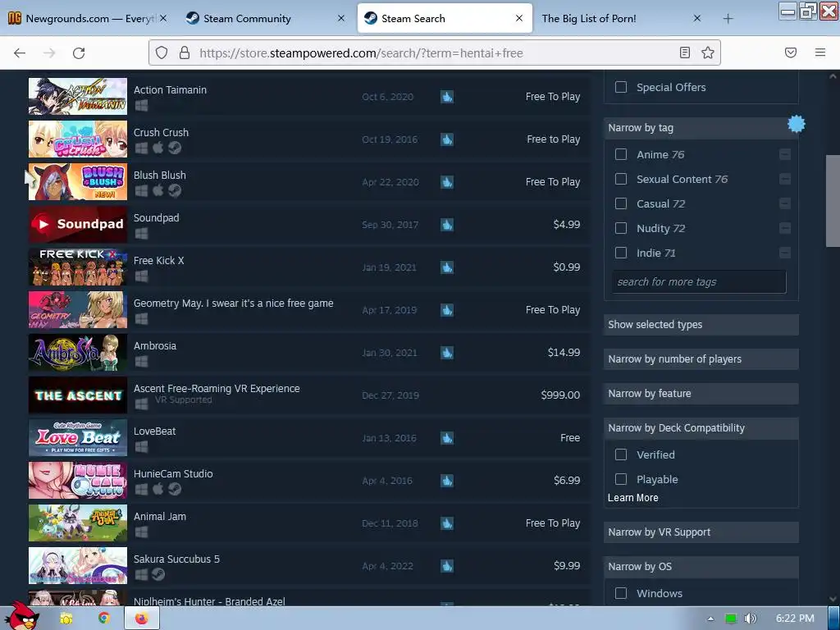Exclude the Indie tag with its minus icon
Screen dimensions: 840x630
point(785,253)
